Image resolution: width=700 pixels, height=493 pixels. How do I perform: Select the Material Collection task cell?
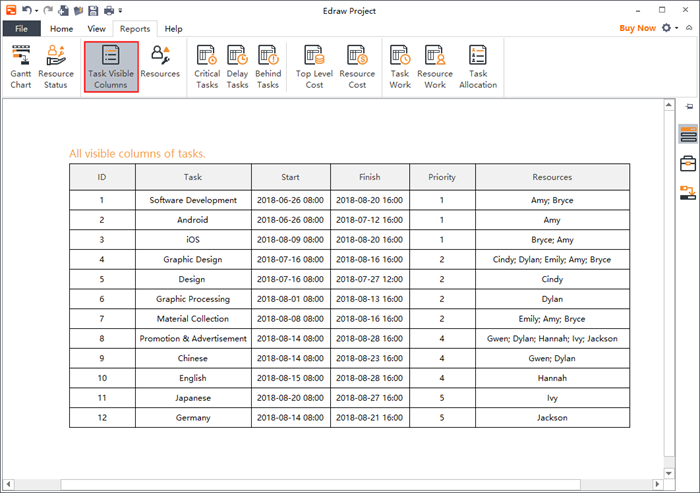[x=193, y=319]
